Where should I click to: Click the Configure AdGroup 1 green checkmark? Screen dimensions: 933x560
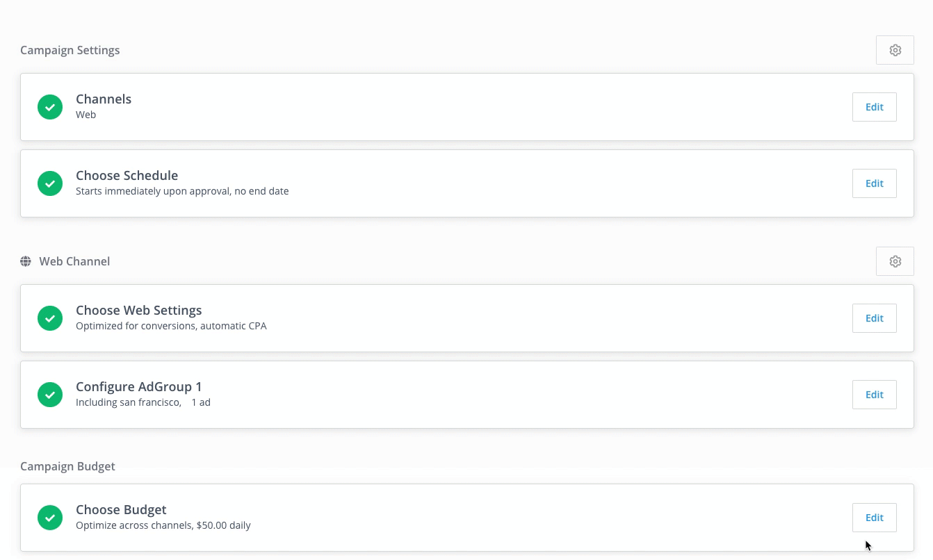tap(50, 395)
